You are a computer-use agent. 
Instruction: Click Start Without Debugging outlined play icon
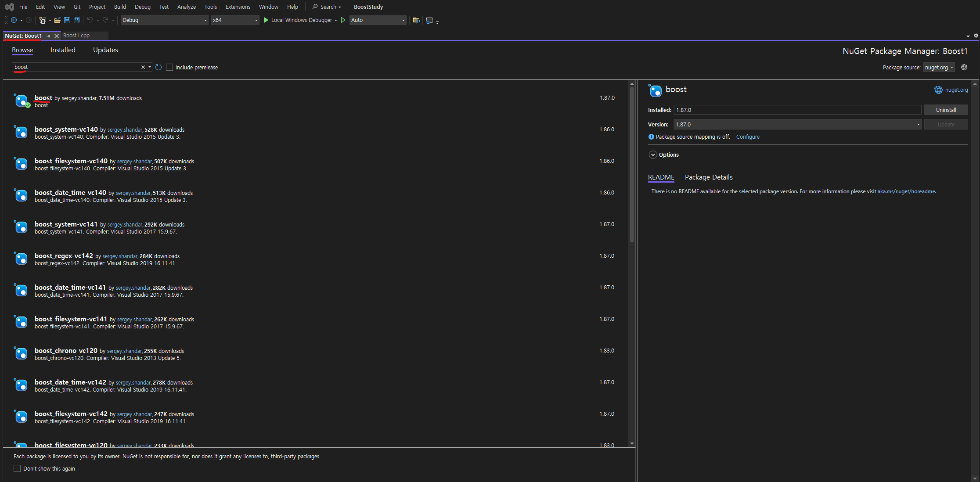tap(343, 20)
